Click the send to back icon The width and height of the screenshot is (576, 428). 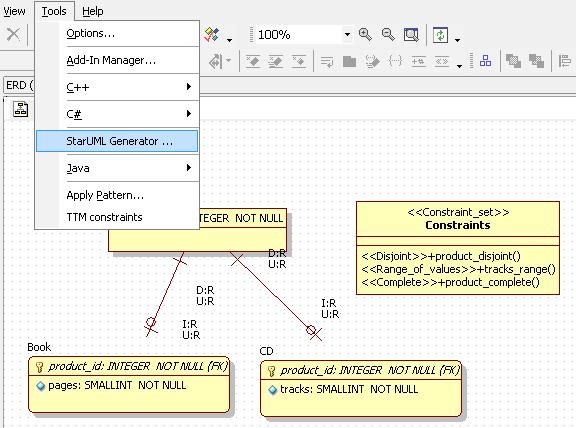point(536,61)
